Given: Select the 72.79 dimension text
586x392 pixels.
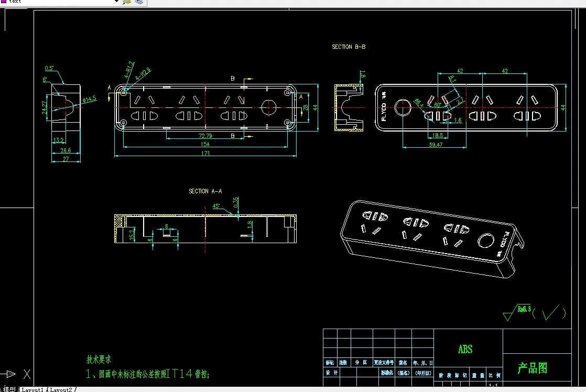Looking at the screenshot, I should [x=205, y=136].
